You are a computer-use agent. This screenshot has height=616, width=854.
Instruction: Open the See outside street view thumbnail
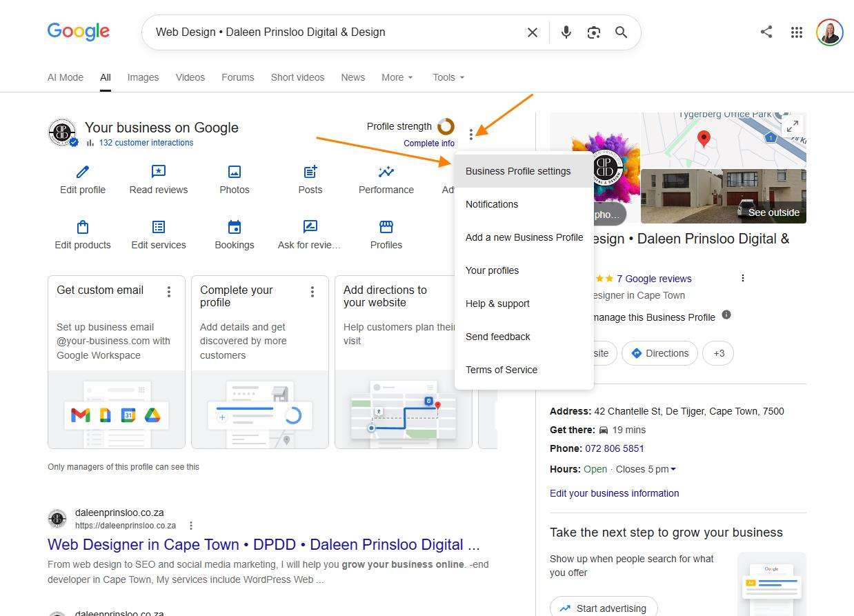click(x=724, y=197)
